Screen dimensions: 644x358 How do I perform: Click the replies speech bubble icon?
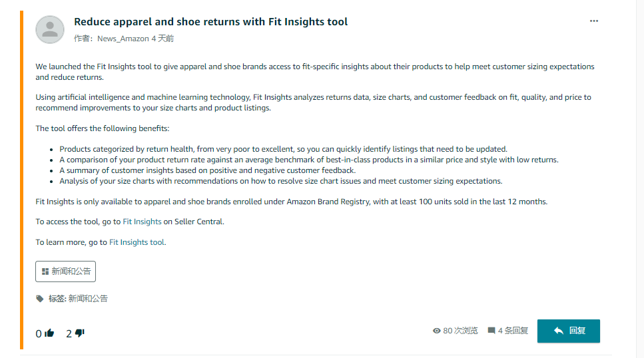491,331
